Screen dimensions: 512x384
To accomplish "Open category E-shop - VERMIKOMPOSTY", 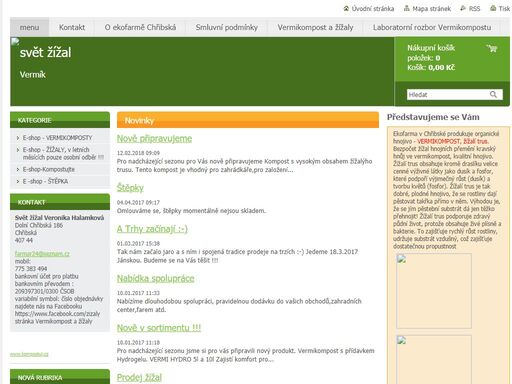I will (57, 138).
